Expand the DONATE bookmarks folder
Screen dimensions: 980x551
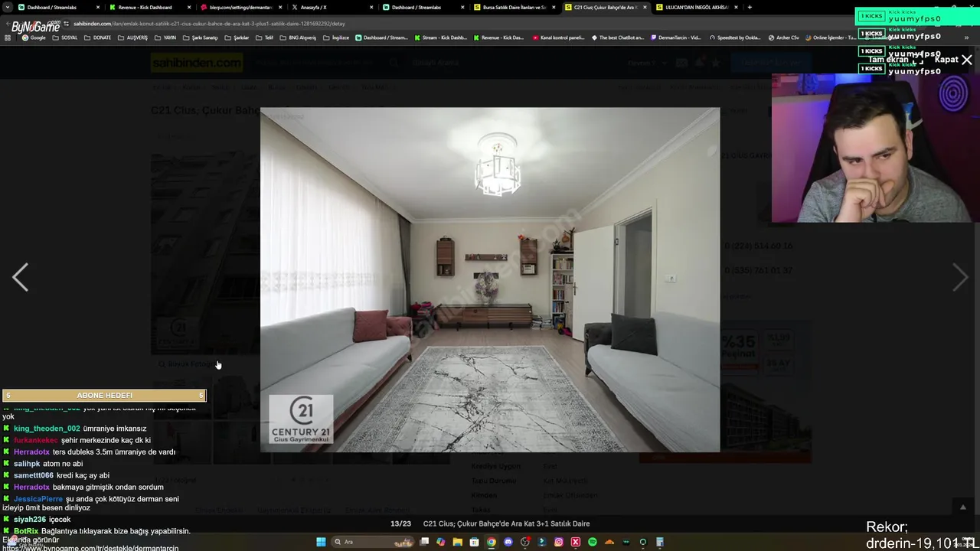pos(97,37)
